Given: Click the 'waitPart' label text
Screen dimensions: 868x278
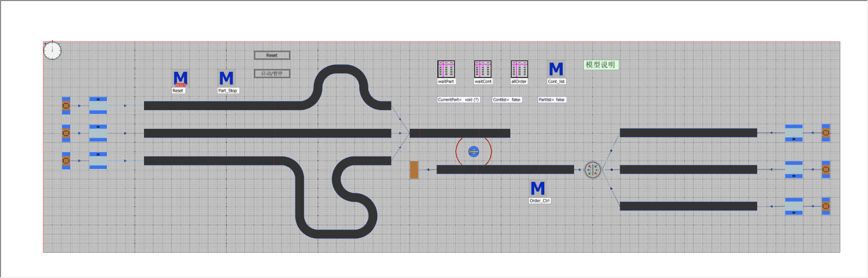Looking at the screenshot, I should [x=446, y=81].
